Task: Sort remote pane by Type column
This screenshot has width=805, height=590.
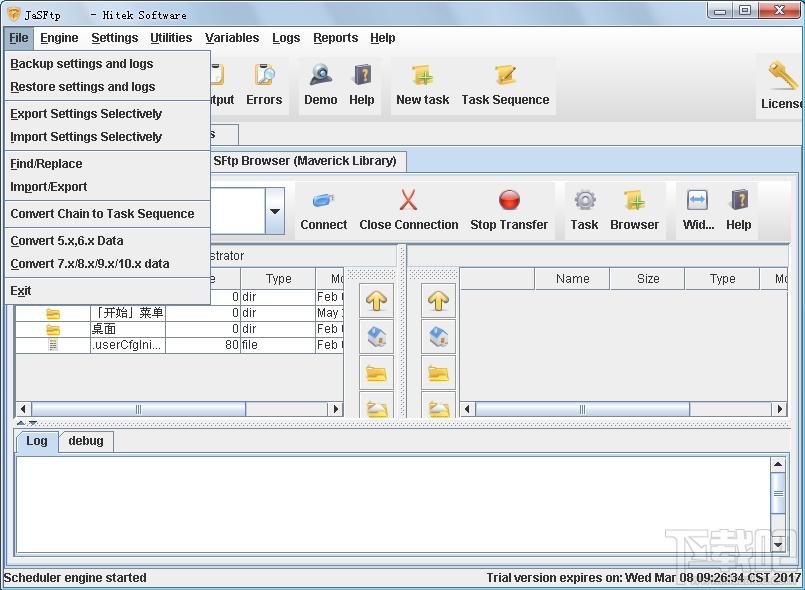Action: pos(722,279)
